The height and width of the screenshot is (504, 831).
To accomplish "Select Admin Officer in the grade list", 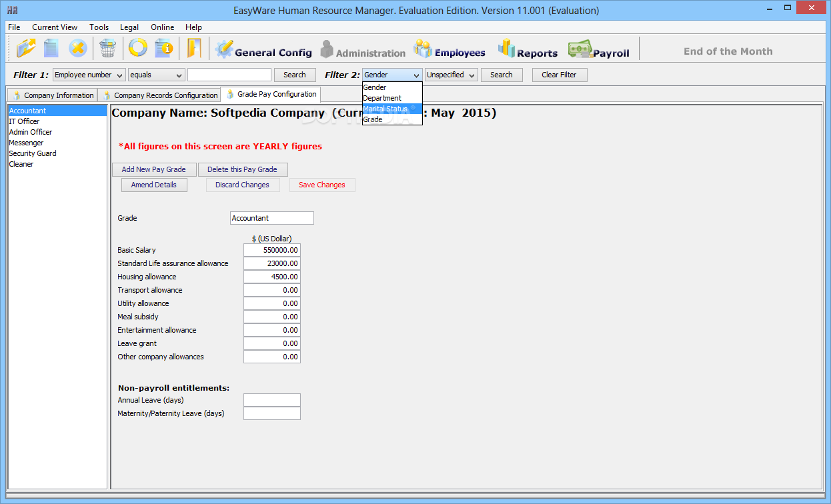I will pyautogui.click(x=57, y=132).
